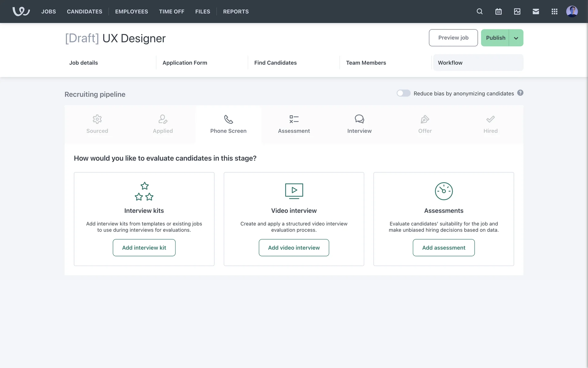This screenshot has height=368, width=588.
Task: Open the mail inbox icon
Action: [536, 11]
